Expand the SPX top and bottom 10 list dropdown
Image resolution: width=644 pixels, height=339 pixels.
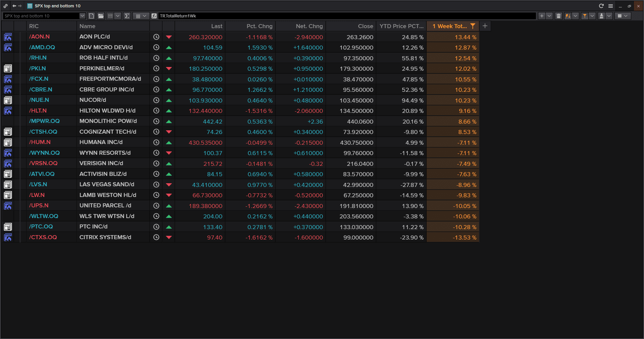(x=82, y=16)
